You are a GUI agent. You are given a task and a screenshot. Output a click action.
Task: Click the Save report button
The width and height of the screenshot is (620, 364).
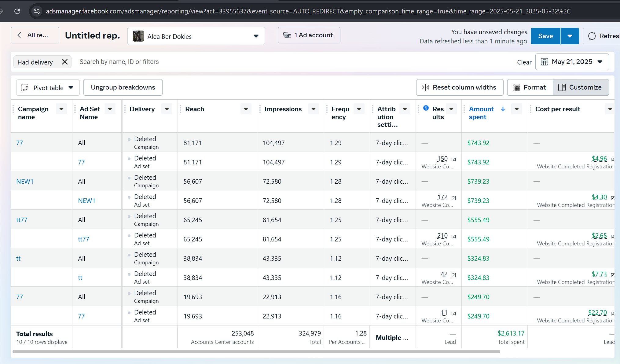tap(545, 36)
